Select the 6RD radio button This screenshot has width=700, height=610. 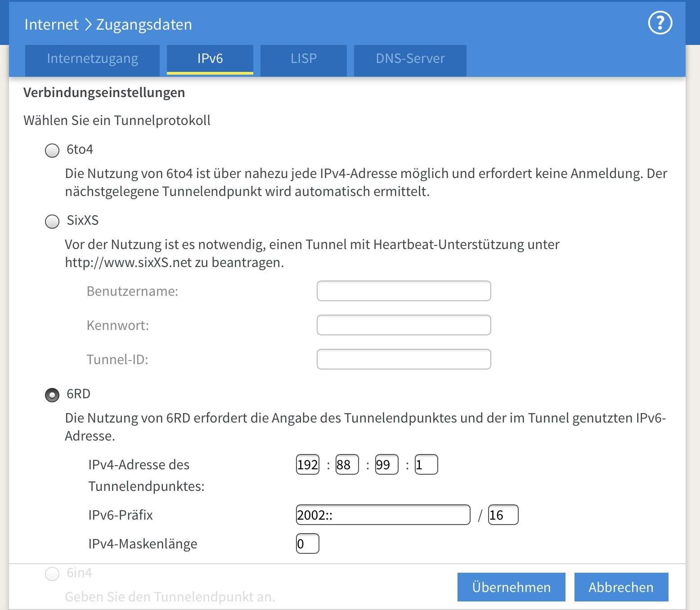click(52, 395)
